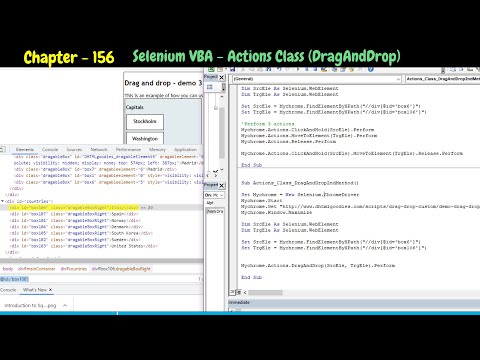Click the Washington draggable box
This screenshot has width=480, height=360.
(x=145, y=138)
